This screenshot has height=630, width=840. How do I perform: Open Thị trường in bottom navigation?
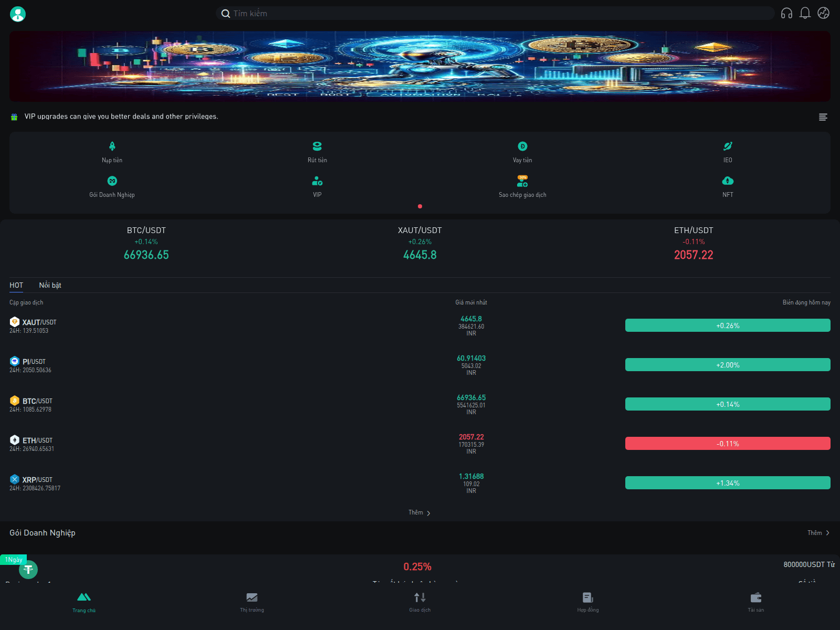click(x=251, y=602)
